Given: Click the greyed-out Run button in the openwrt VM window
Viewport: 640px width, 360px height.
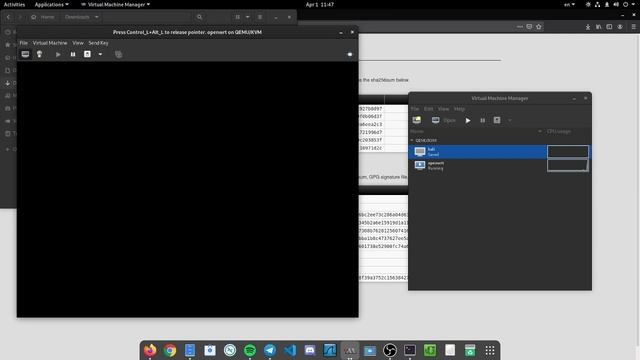Looking at the screenshot, I should coord(58,54).
